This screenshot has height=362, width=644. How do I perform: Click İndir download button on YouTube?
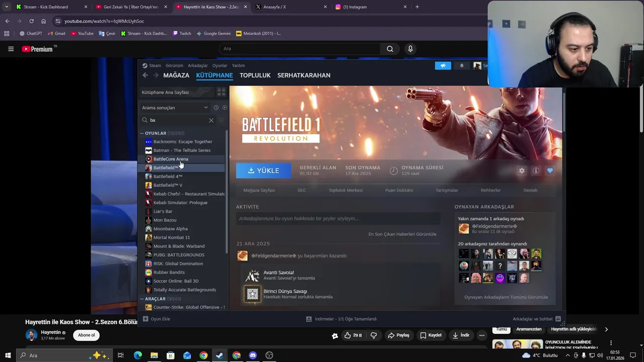(461, 335)
